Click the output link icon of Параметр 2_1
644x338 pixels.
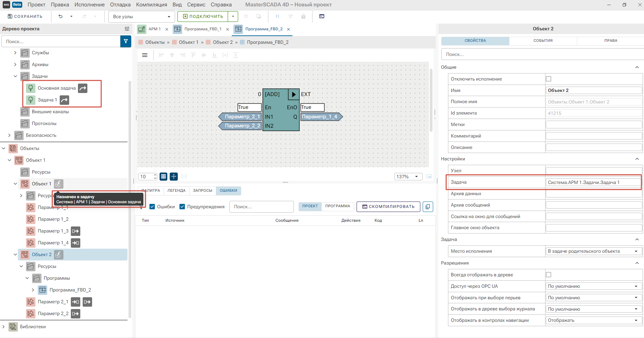87,302
